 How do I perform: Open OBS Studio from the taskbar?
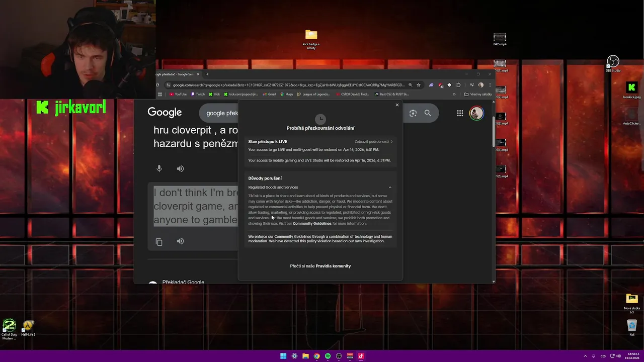coord(339,356)
